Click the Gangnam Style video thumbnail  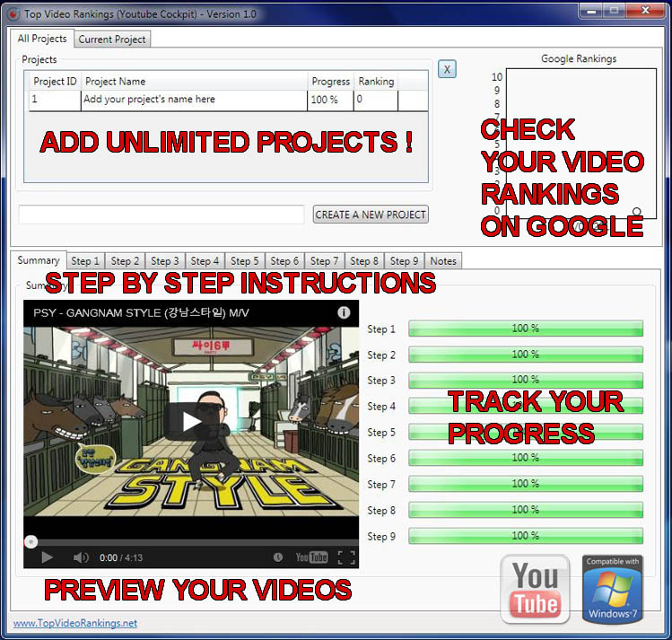tap(191, 421)
